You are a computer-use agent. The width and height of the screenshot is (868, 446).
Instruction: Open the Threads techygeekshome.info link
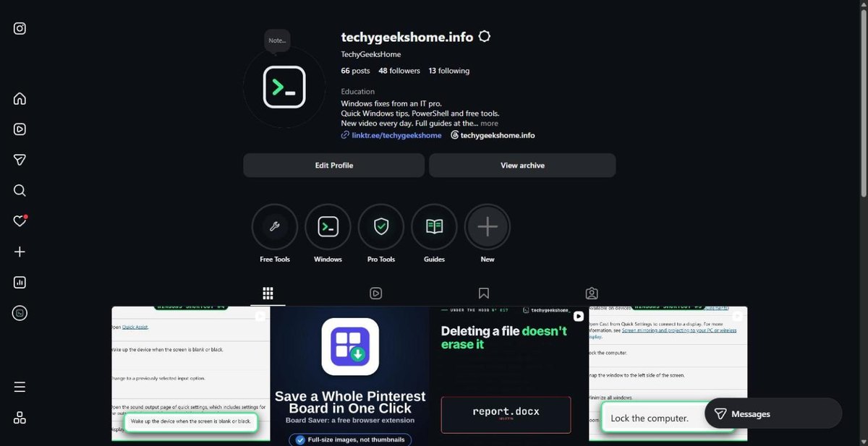493,135
